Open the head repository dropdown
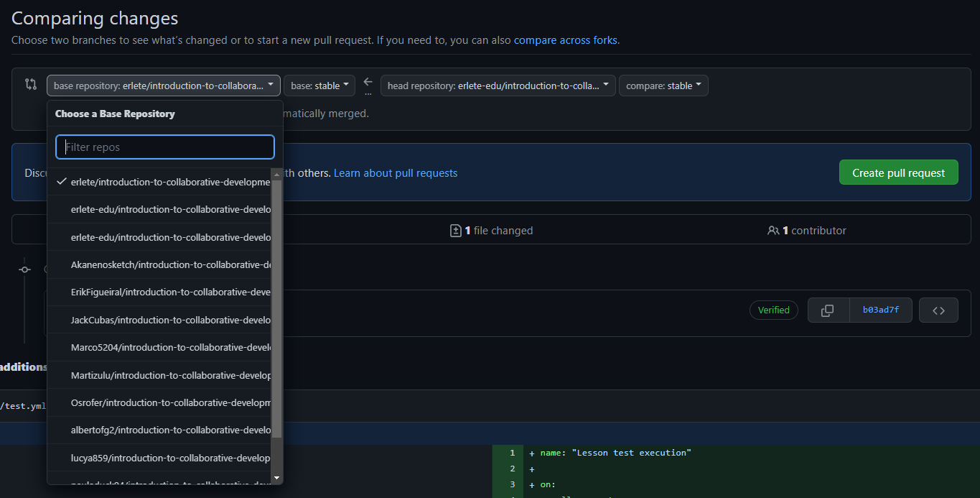Image resolution: width=980 pixels, height=498 pixels. point(498,85)
